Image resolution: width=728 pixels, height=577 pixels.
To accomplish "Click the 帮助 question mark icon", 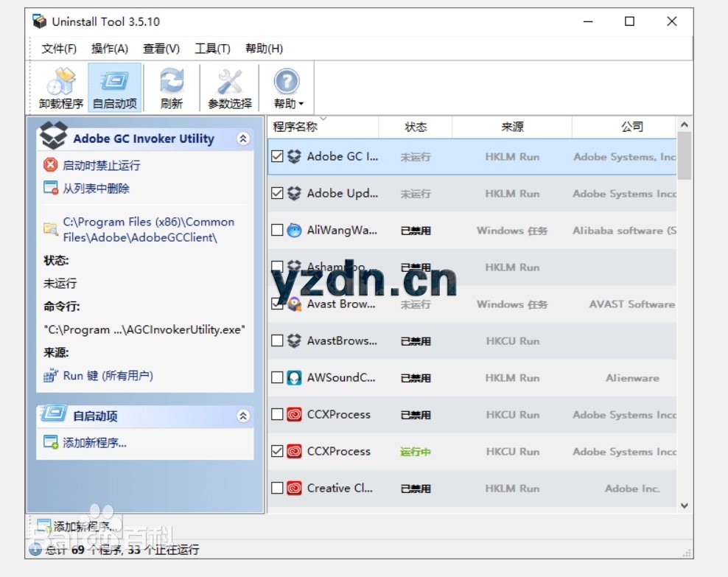I will click(x=287, y=81).
